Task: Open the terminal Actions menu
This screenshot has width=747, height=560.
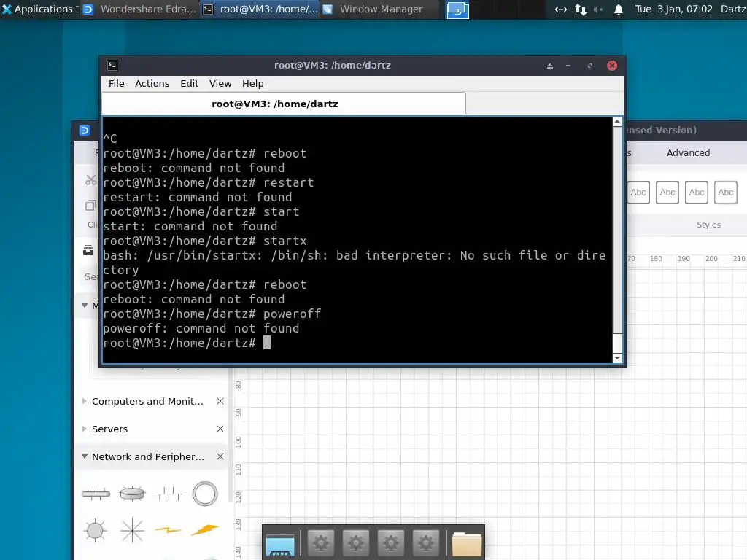Action: 152,83
